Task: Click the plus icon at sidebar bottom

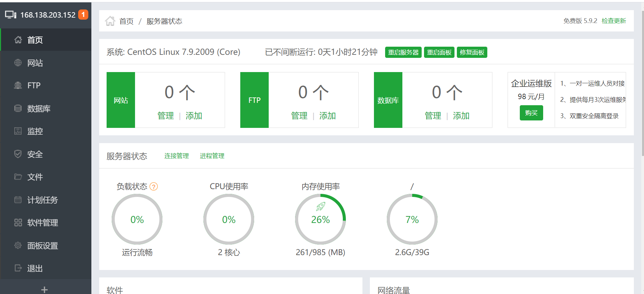Action: point(44,290)
